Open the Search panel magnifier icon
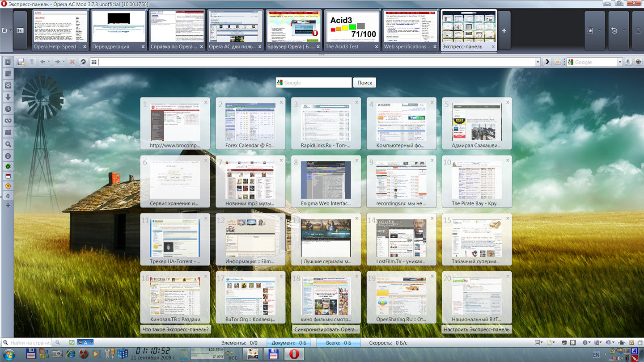This screenshot has height=362, width=644. click(x=8, y=144)
